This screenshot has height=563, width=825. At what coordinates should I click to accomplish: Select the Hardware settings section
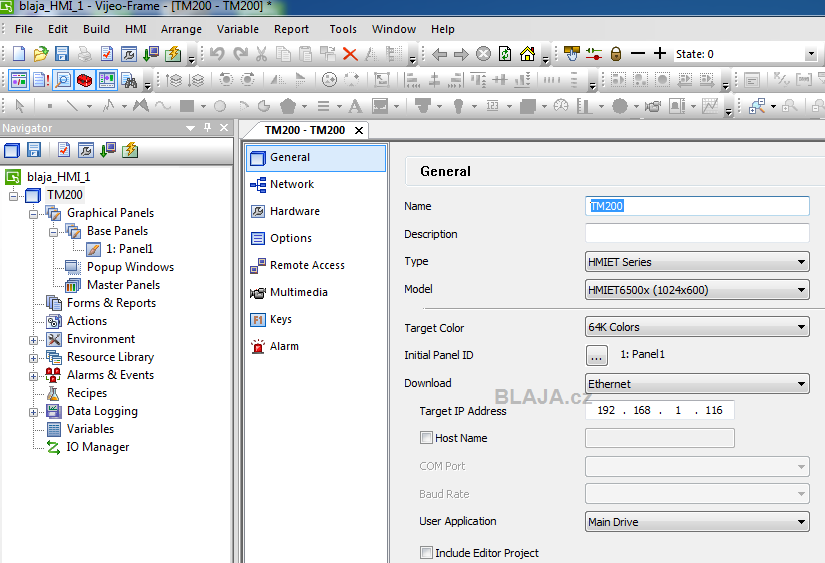[316, 211]
